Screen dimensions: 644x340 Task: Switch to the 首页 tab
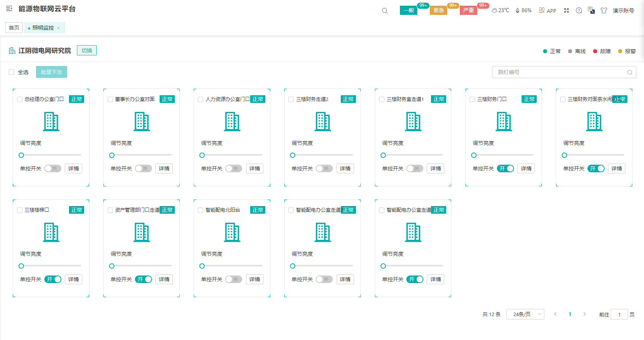[x=14, y=28]
